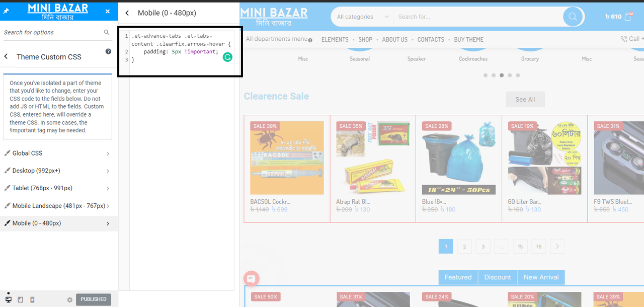Viewport: 644px width, 307px height.
Task: Go to page 16 in pagination
Action: 539,247
